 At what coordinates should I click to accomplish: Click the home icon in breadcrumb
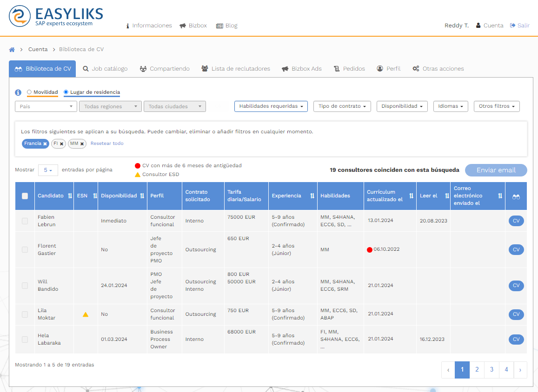click(12, 49)
